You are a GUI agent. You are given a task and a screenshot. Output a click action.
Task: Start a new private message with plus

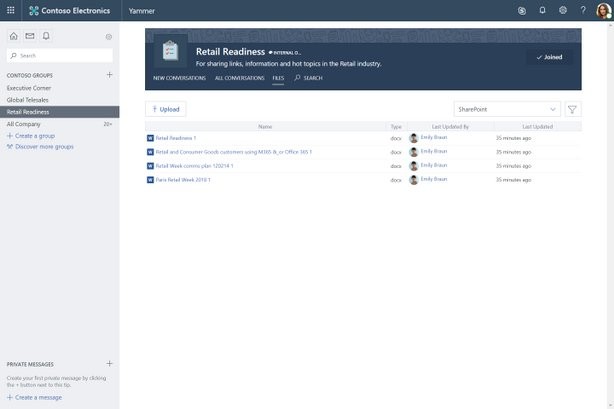point(109,364)
